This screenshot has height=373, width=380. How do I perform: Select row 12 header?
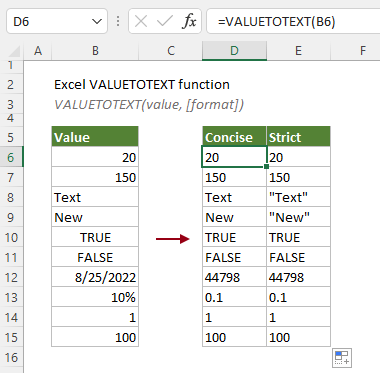click(11, 277)
